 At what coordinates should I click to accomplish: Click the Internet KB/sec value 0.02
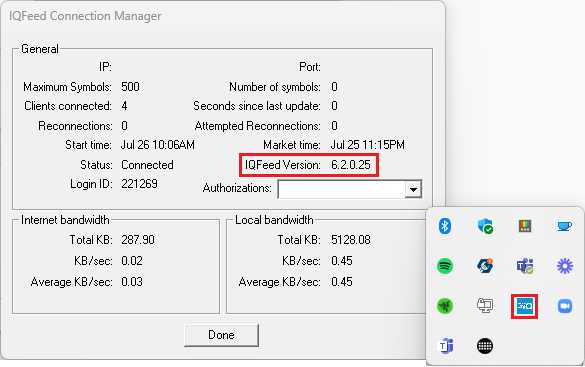(132, 260)
